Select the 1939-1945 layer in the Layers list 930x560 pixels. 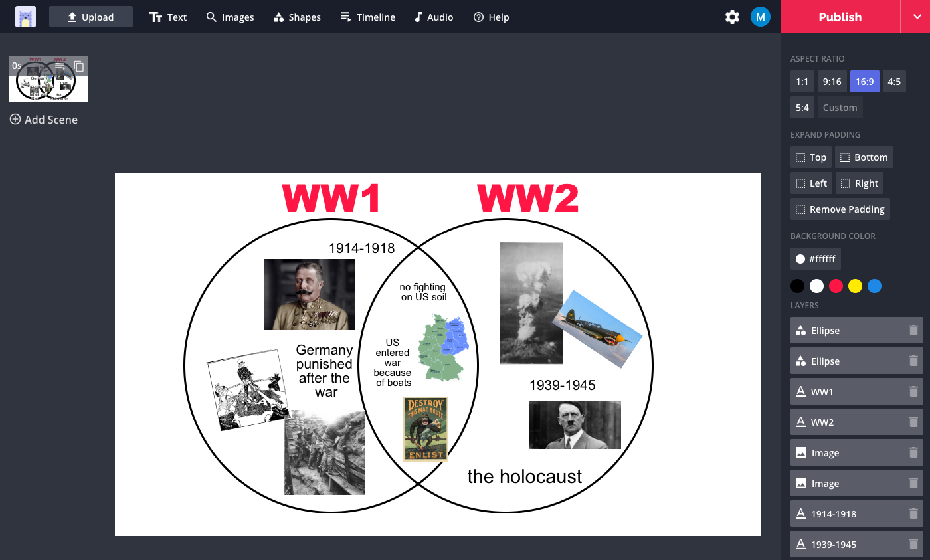[857, 545]
